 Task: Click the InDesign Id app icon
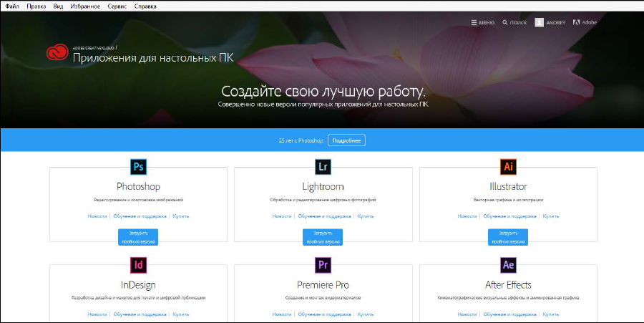click(138, 265)
